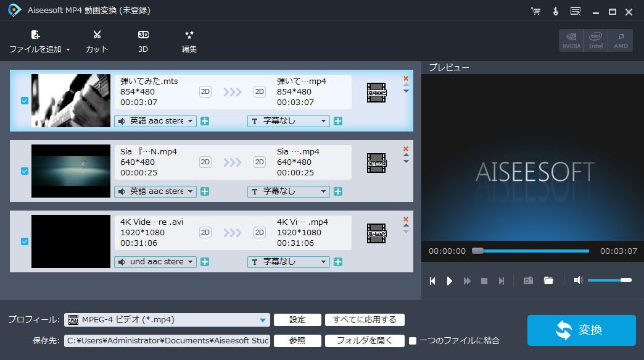644x360 pixels.
Task: Select the Sia video thumbnail
Action: [71, 171]
